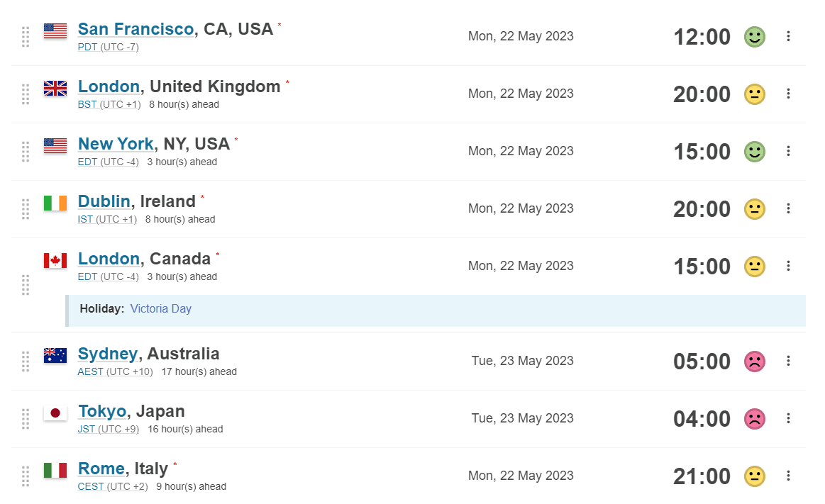Screen dimensions: 825x504
Task: Click the red sad face for Sydney
Action: 754,362
